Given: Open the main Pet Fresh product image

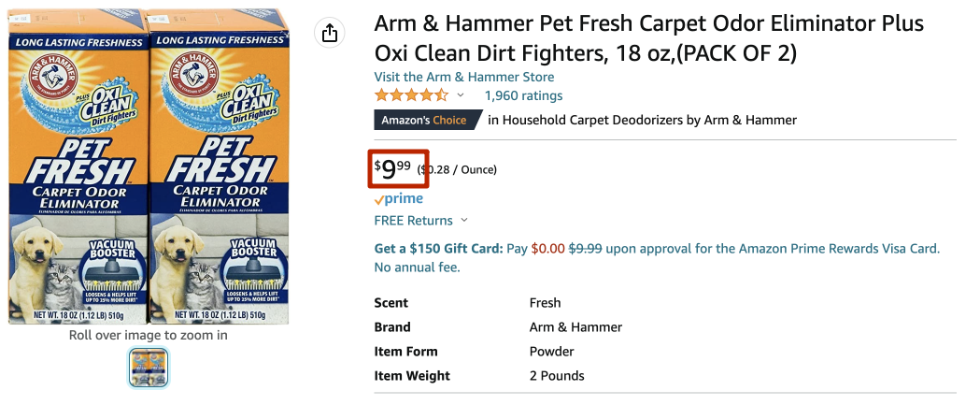Looking at the screenshot, I should click(x=149, y=168).
